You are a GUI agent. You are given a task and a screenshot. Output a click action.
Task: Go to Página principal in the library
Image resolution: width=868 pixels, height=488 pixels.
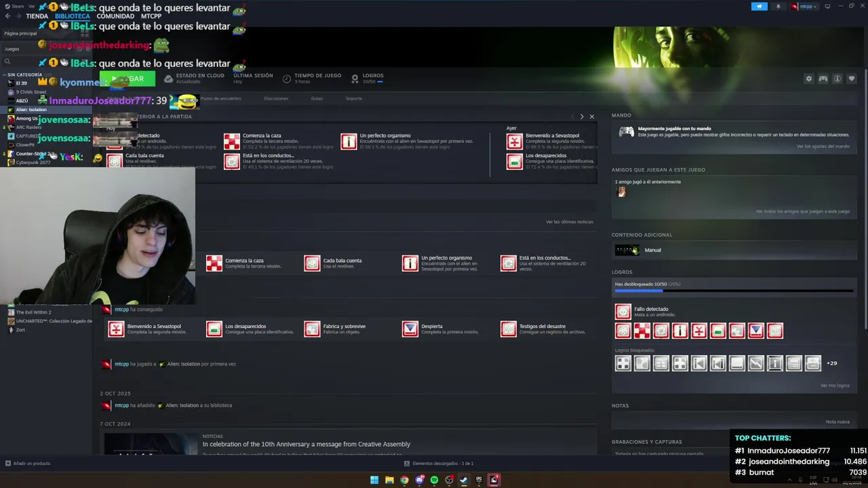click(20, 33)
